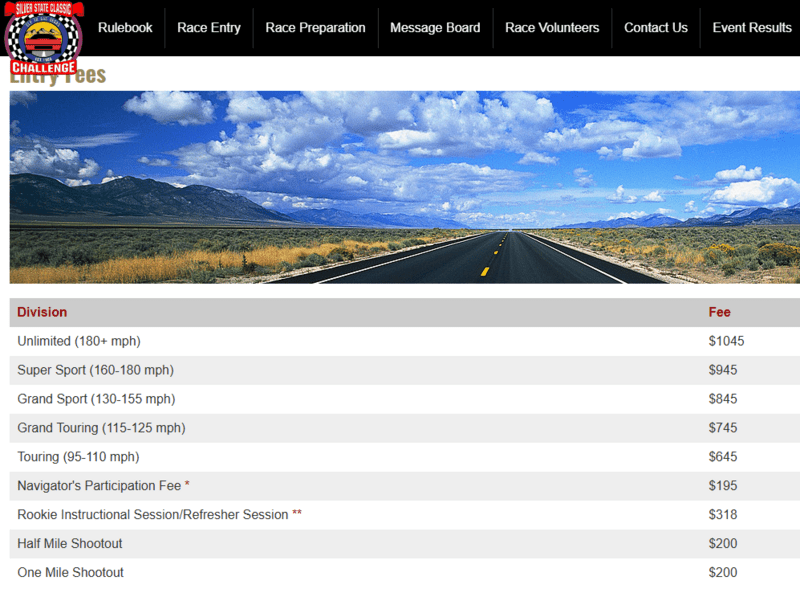The image size is (800, 589).
Task: Click Rookie Instructional Session double asterisk
Action: pyautogui.click(x=297, y=514)
